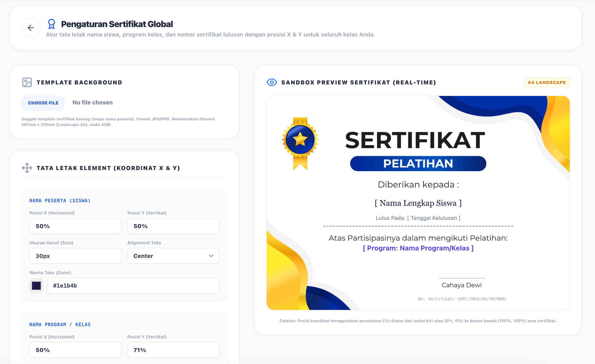
Task: Click the Cahaya Dewi signature name
Action: (x=462, y=285)
